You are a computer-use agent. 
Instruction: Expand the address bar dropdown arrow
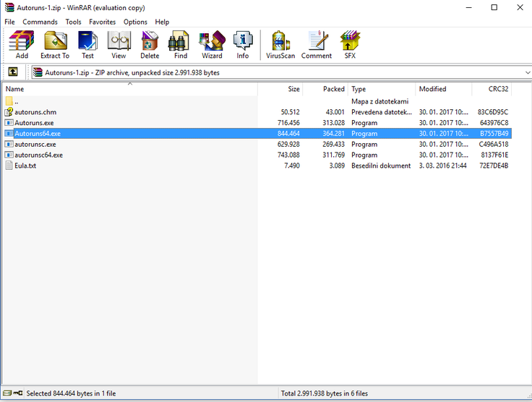(528, 72)
